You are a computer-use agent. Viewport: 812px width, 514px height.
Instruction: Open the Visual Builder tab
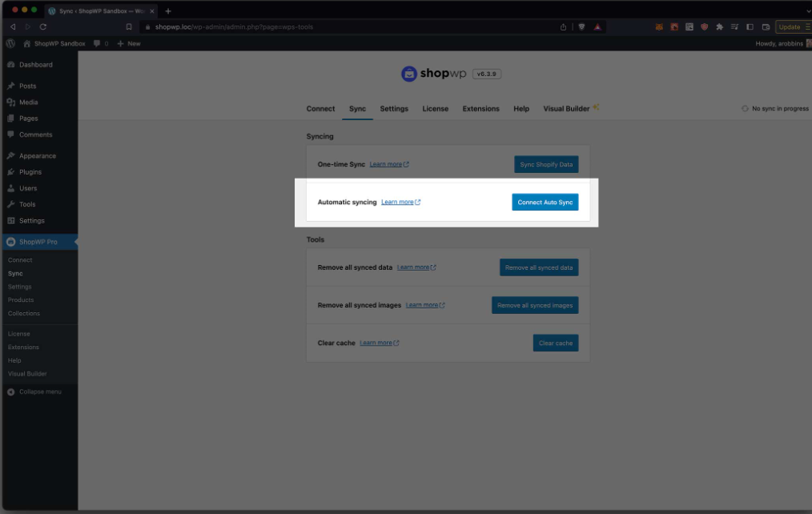pyautogui.click(x=571, y=109)
